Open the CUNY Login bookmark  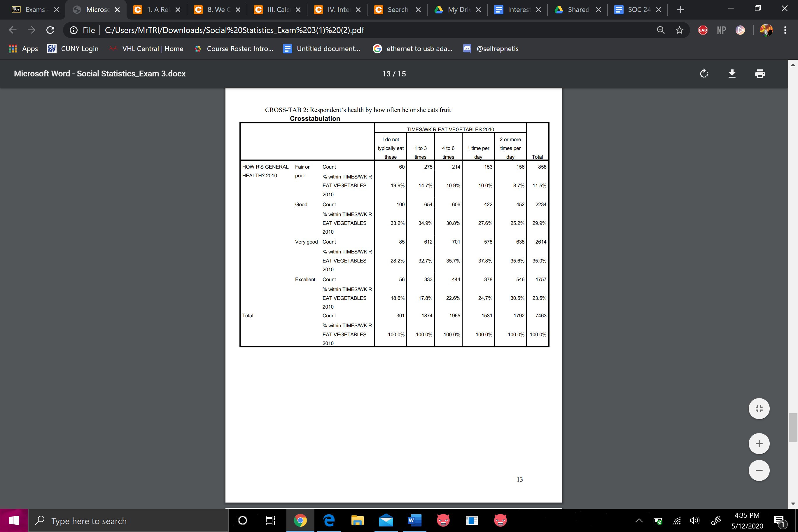72,48
